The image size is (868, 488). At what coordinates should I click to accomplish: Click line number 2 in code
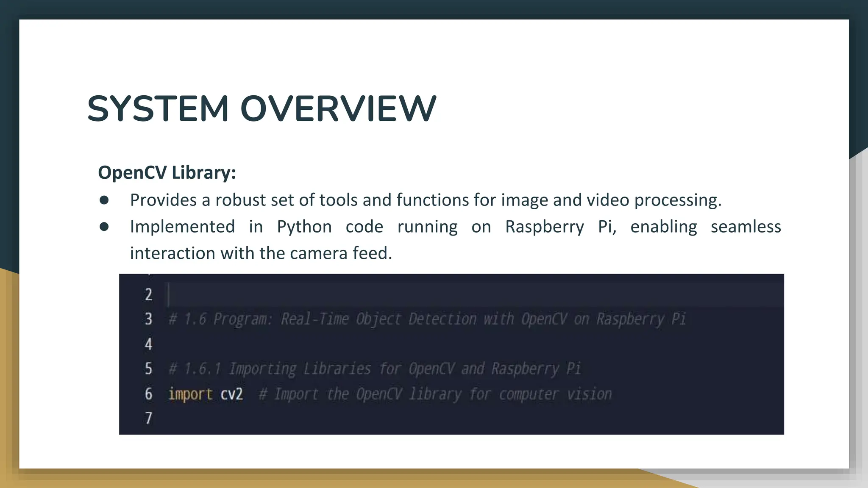(x=148, y=294)
